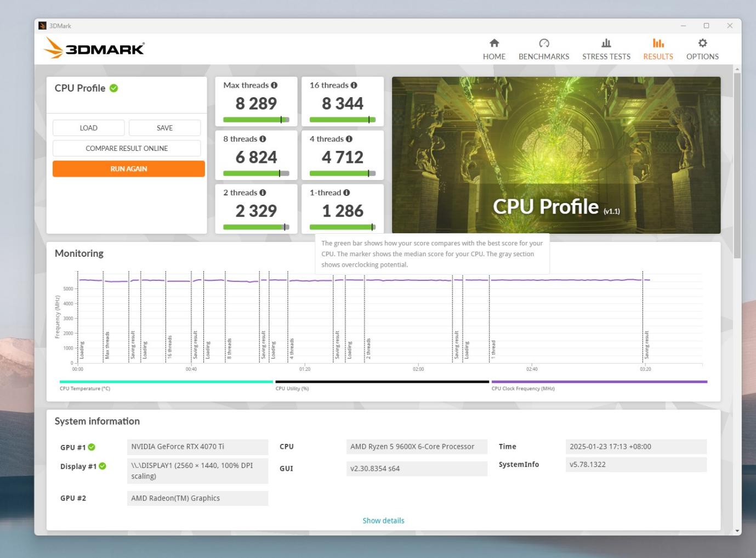Click the Monitoring section heading
Viewport: 756px width, 558px height.
pyautogui.click(x=79, y=253)
